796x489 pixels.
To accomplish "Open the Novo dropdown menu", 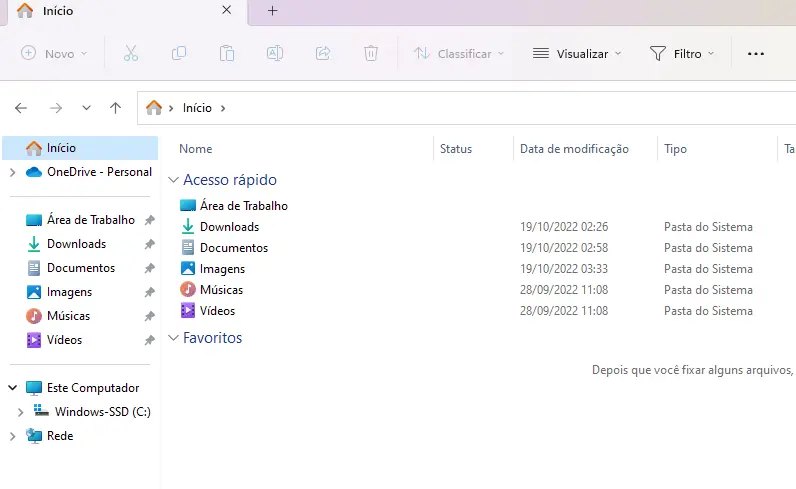I will (55, 53).
